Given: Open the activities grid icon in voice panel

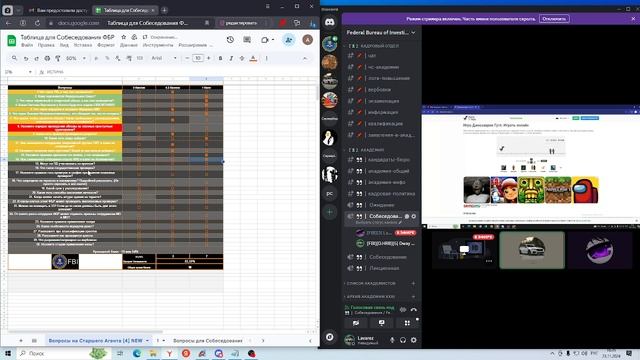Looking at the screenshot, I should coord(407,323).
